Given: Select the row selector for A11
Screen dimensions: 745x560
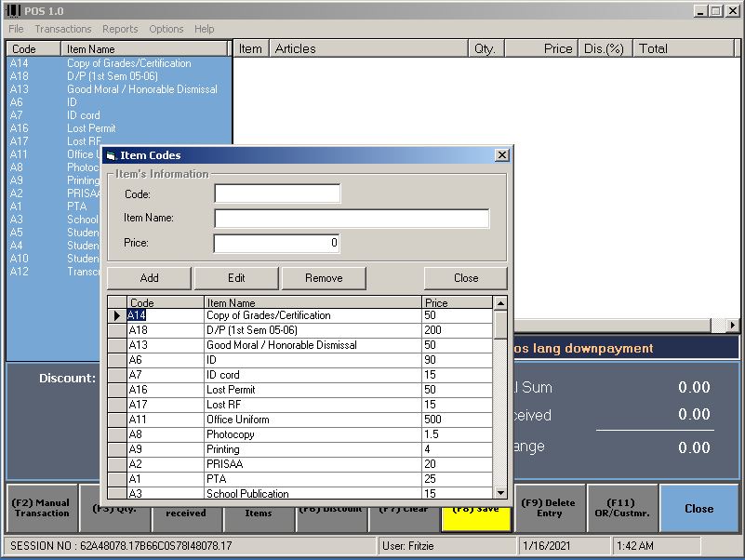Looking at the screenshot, I should click(117, 420).
